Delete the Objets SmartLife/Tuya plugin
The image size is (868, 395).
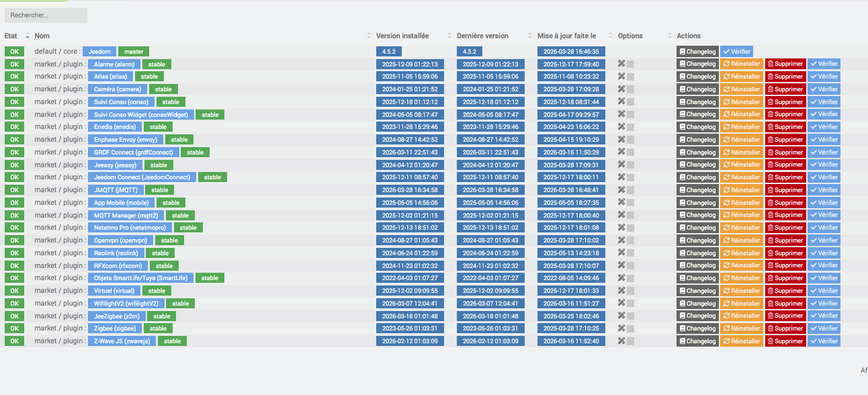click(785, 278)
